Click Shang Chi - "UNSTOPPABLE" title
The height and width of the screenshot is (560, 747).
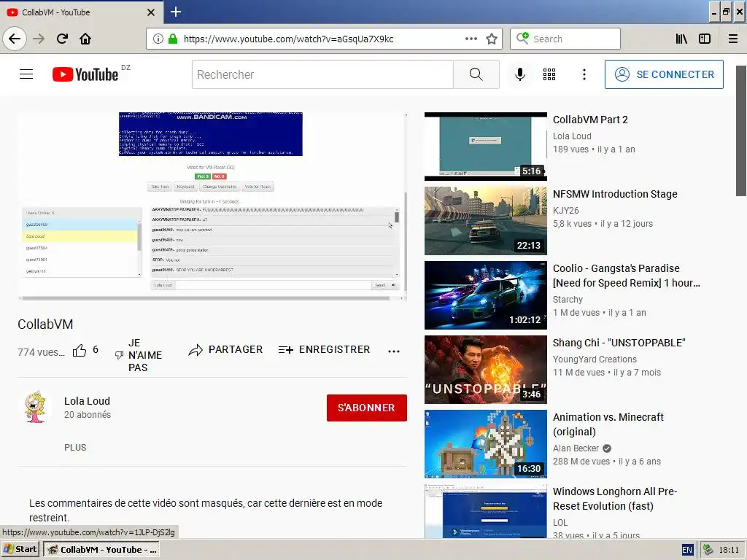point(619,343)
